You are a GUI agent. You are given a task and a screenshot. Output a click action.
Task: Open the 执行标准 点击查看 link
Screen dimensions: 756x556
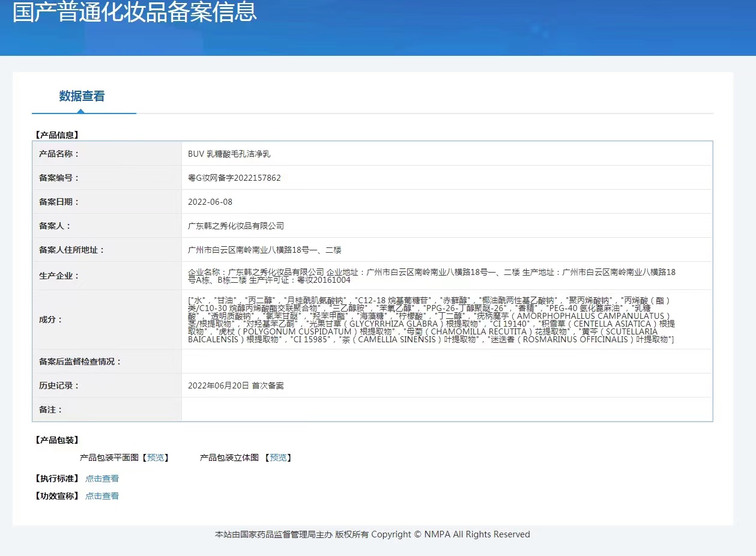coord(102,479)
